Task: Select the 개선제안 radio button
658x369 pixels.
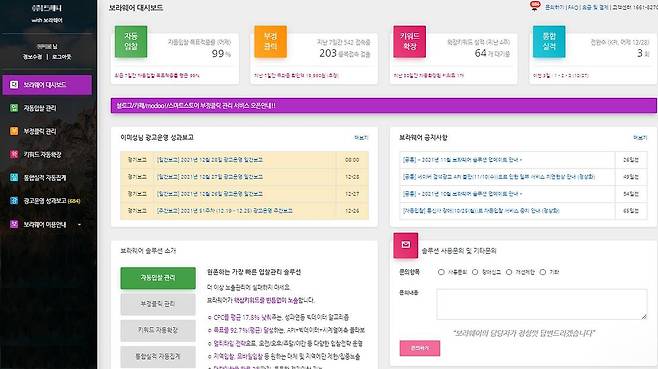Action: point(509,272)
